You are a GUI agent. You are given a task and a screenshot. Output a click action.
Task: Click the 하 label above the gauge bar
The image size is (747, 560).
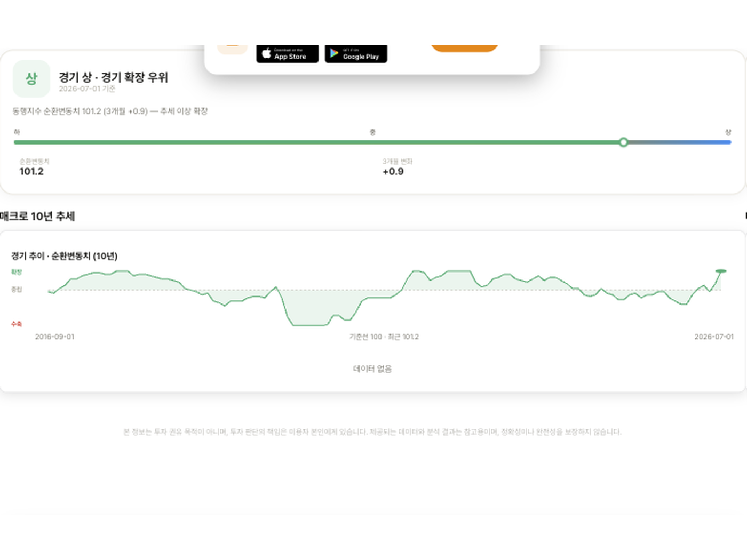click(x=17, y=132)
